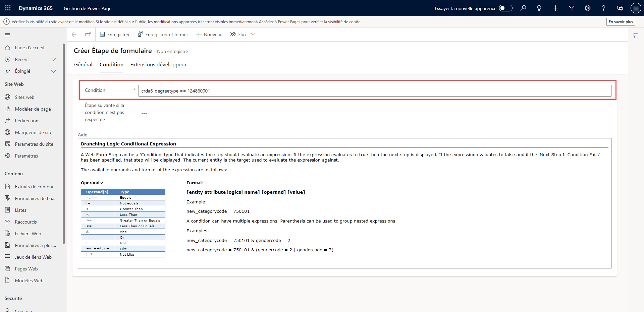Click the '[entity attribute logical name] [operand] [value]' text
Viewport: 644px width, 312px height.
point(246,192)
